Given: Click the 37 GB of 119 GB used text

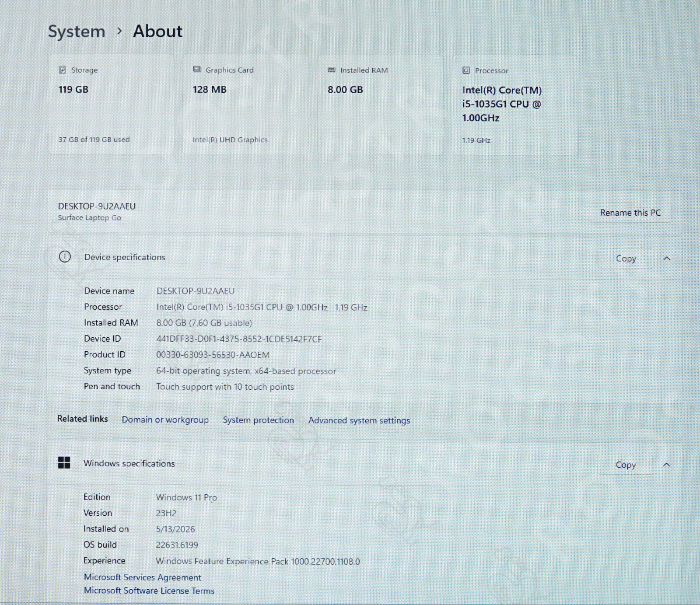Looking at the screenshot, I should (94, 140).
